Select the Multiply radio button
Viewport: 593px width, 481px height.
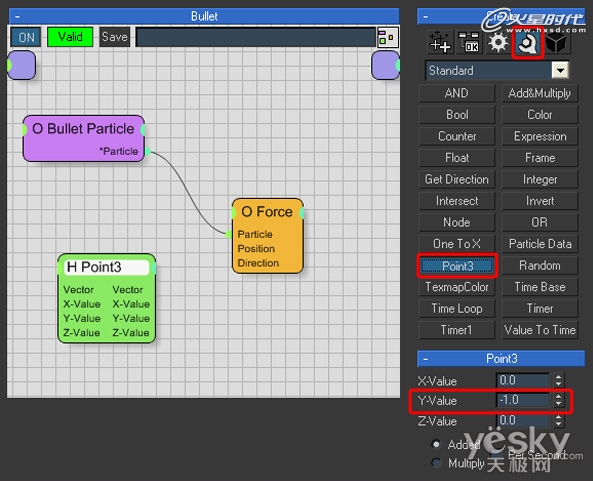(x=436, y=462)
